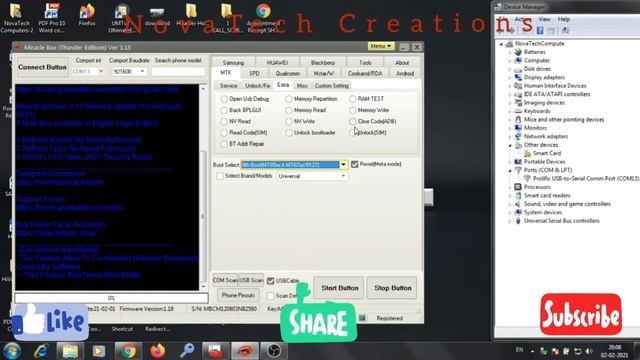Select Memory Repartition radio option
The image size is (640, 360).
[x=289, y=99]
